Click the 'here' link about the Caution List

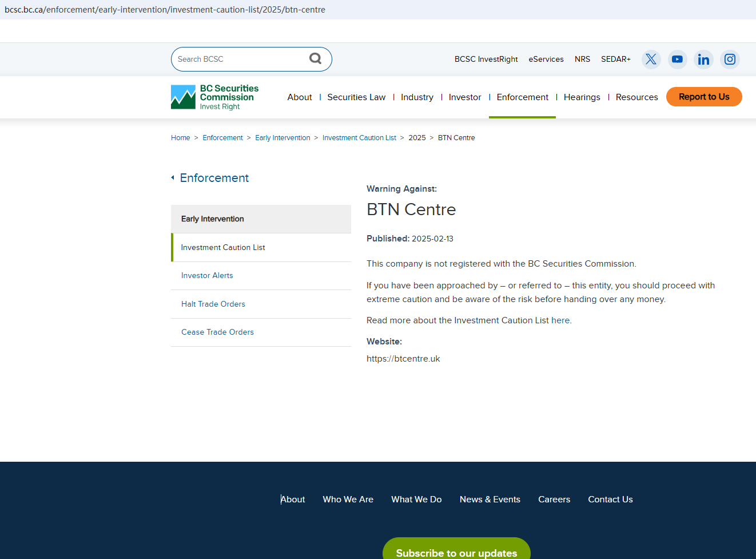tap(560, 320)
